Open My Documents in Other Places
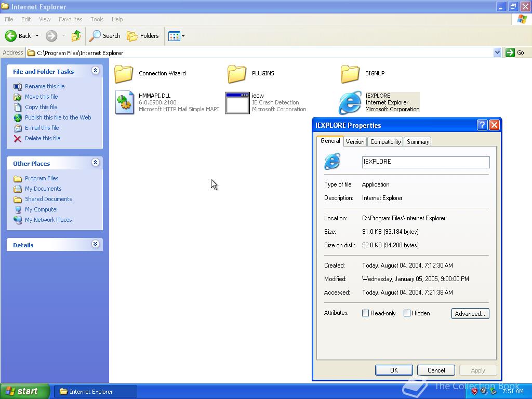Screen dimensions: 532x399 coord(43,189)
